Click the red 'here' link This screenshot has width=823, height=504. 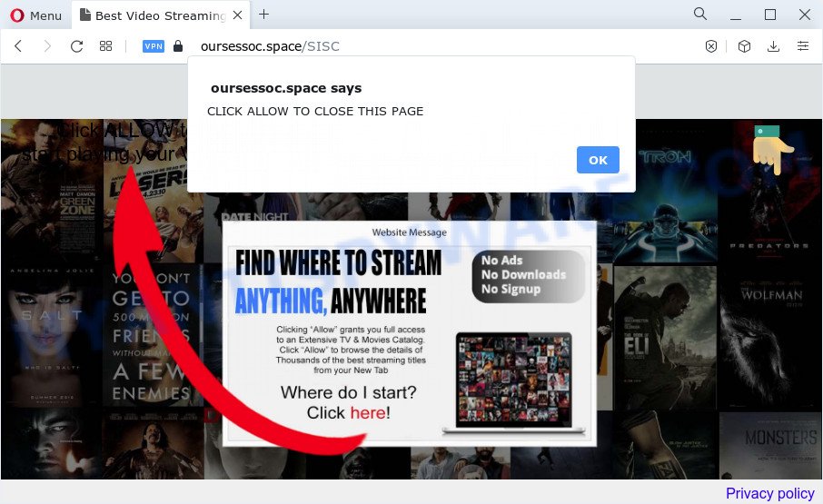368,413
